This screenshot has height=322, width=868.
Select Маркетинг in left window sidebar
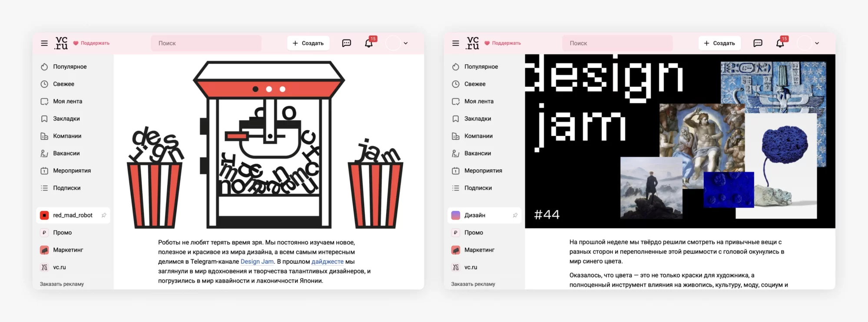68,250
